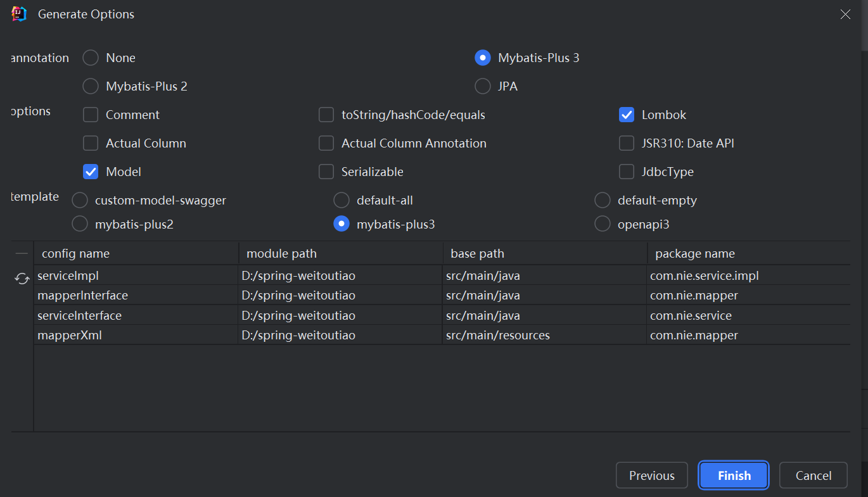
Task: Select the serviceInterface config row
Action: [442, 315]
